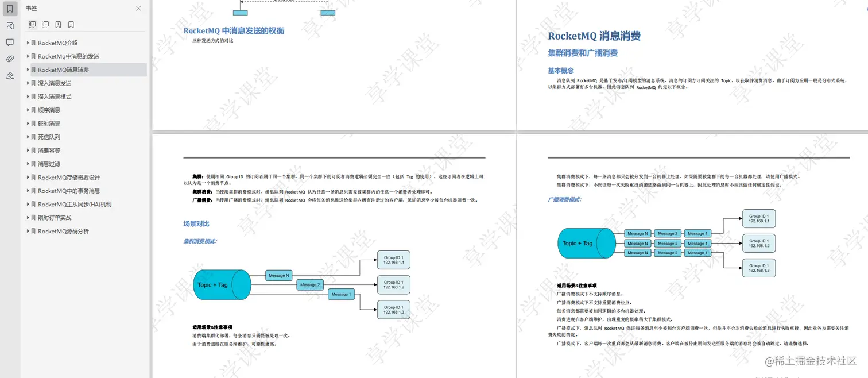Click Group ID 192.168.1.2 box in 集群消费模式 diagram

click(x=394, y=285)
